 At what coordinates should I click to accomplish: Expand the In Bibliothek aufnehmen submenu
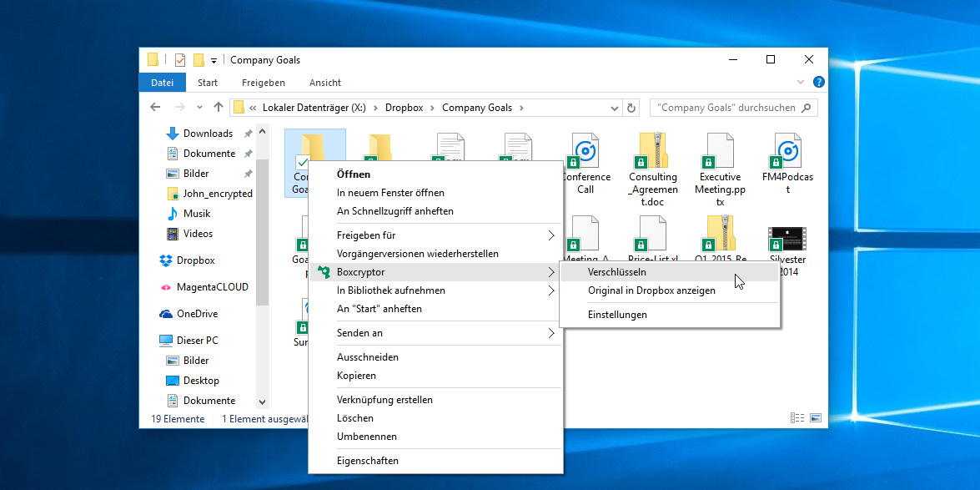tap(551, 290)
